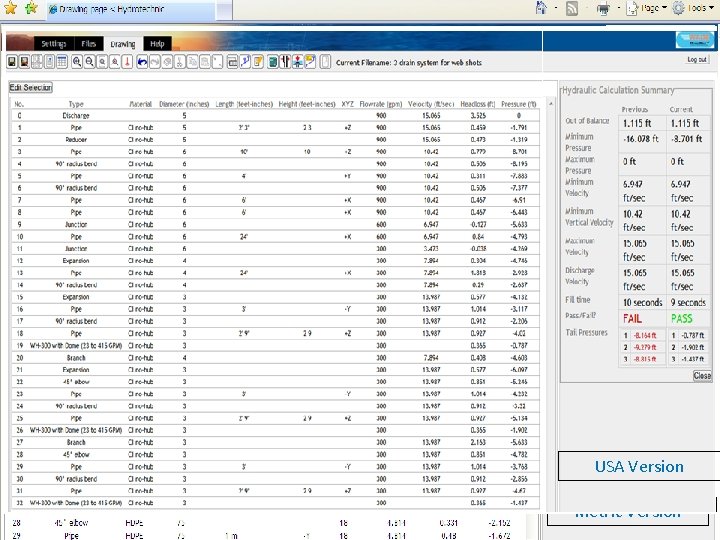Click the yellow notepad toolbar icon
720x540 pixels.
(x=258, y=62)
